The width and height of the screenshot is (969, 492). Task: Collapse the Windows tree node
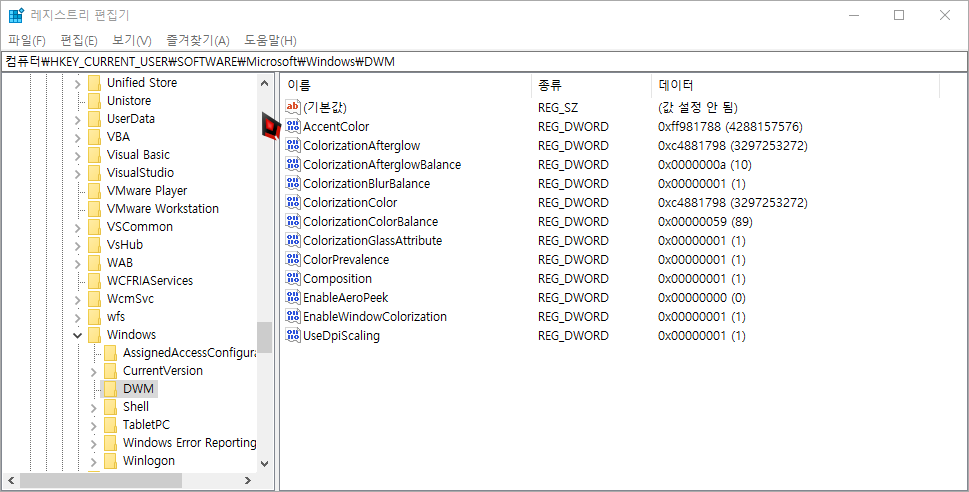point(77,335)
